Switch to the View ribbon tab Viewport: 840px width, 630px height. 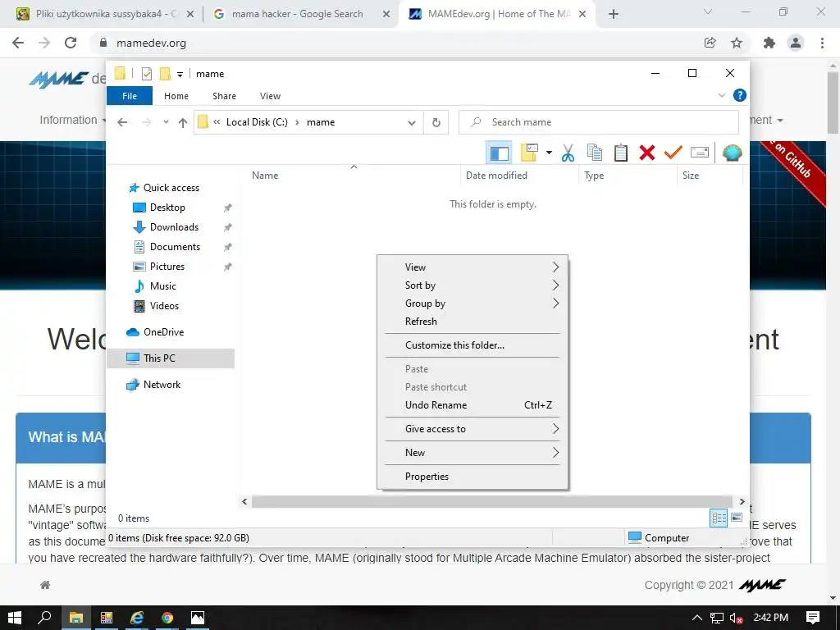tap(270, 96)
